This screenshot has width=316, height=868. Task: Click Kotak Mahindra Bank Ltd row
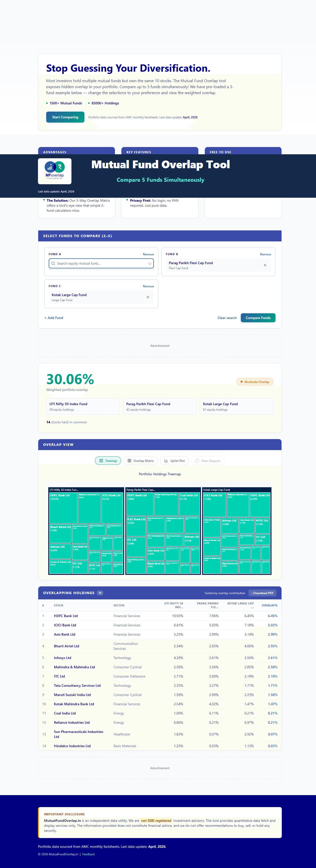[160, 704]
